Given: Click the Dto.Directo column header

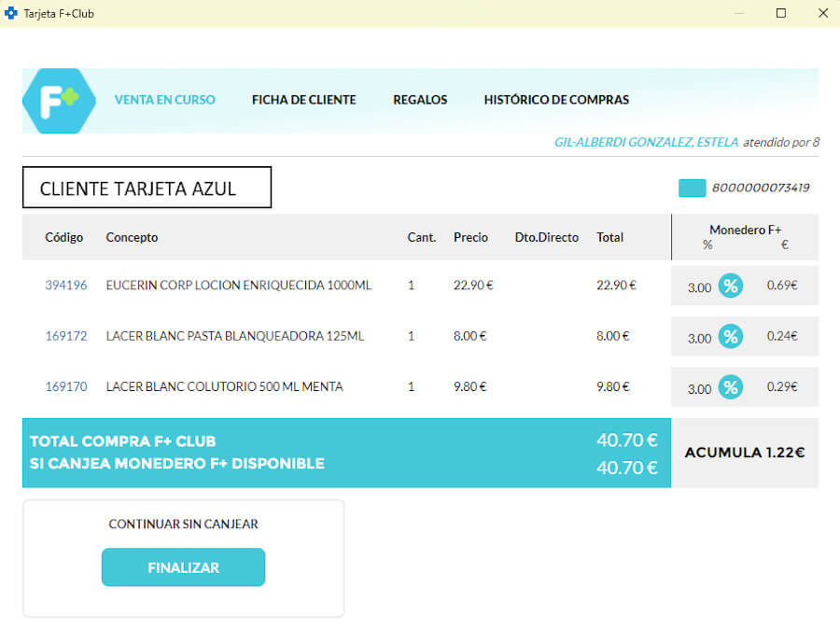Looking at the screenshot, I should click(x=546, y=237).
